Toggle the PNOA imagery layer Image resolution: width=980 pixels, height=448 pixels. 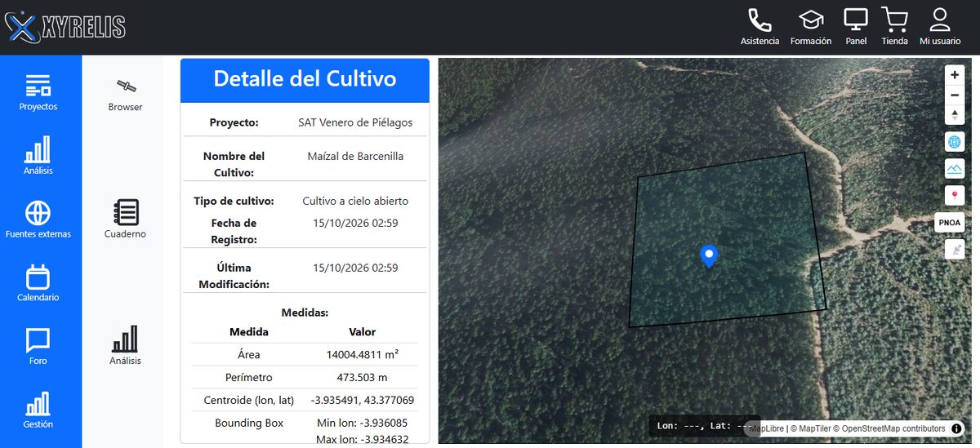[x=950, y=223]
